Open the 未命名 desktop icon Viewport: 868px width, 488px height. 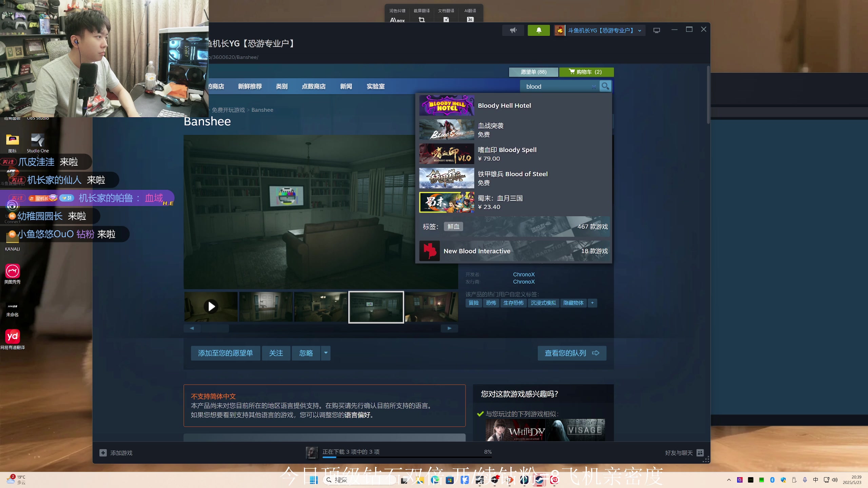(13, 309)
